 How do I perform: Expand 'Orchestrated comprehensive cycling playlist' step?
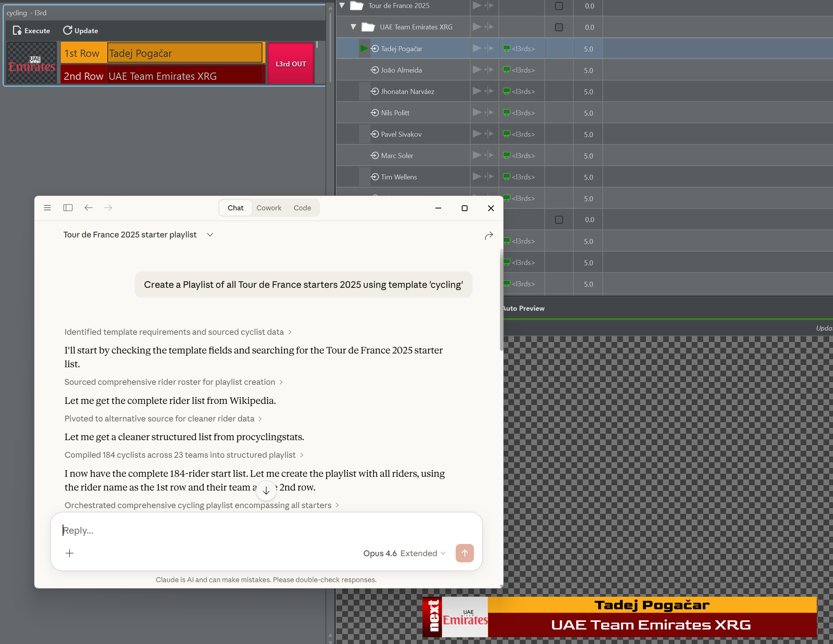click(202, 505)
